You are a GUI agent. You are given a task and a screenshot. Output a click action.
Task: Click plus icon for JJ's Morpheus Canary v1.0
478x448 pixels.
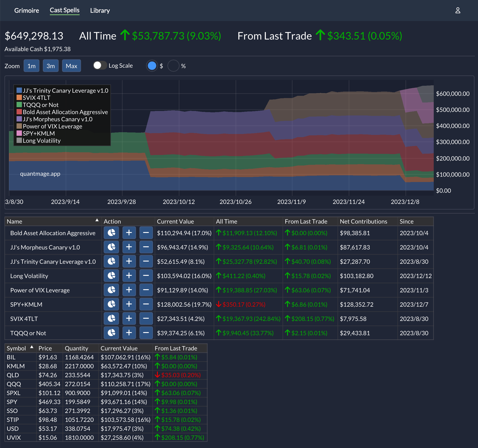[x=129, y=247]
